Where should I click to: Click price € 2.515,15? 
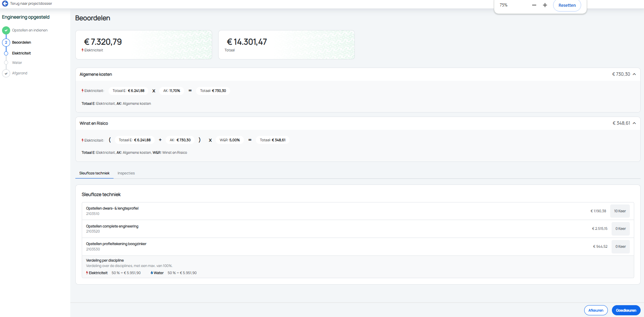(600, 229)
